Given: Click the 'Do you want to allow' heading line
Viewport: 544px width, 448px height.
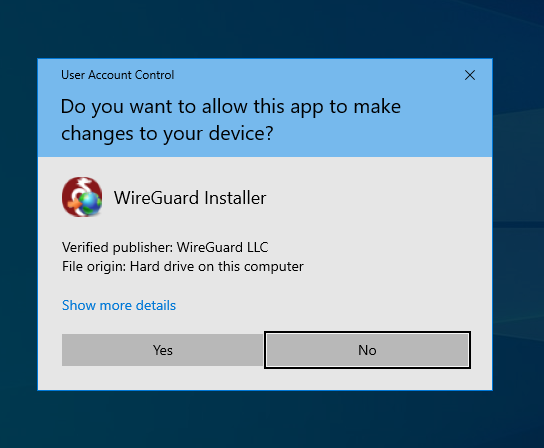Looking at the screenshot, I should 231,107.
